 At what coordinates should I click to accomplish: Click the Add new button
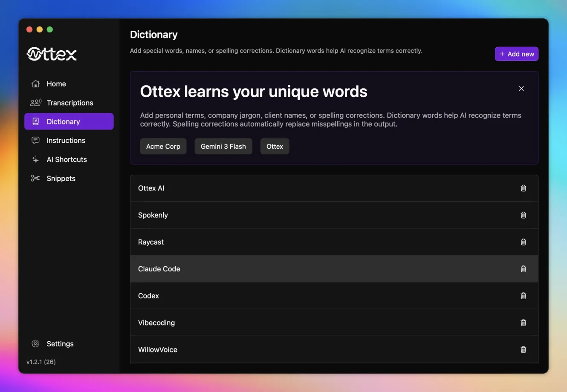point(516,54)
